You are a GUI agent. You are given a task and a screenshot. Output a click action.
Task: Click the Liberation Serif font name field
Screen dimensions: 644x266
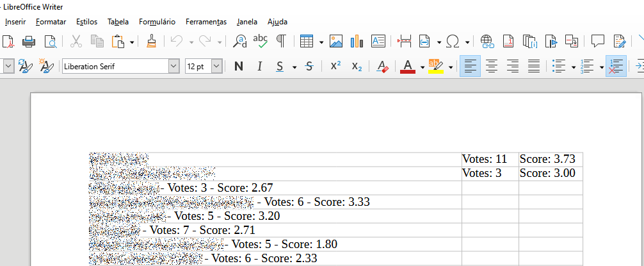(115, 66)
